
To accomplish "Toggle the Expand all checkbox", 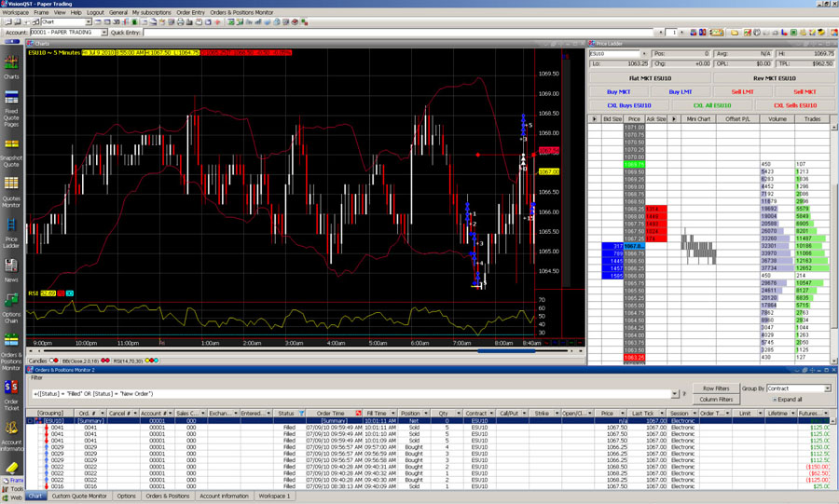I will tap(775, 400).
